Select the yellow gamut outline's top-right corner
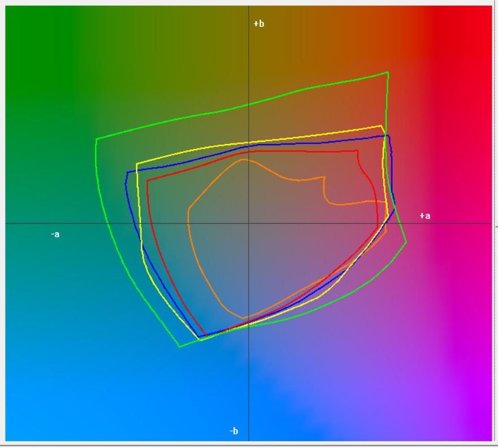 pos(382,125)
